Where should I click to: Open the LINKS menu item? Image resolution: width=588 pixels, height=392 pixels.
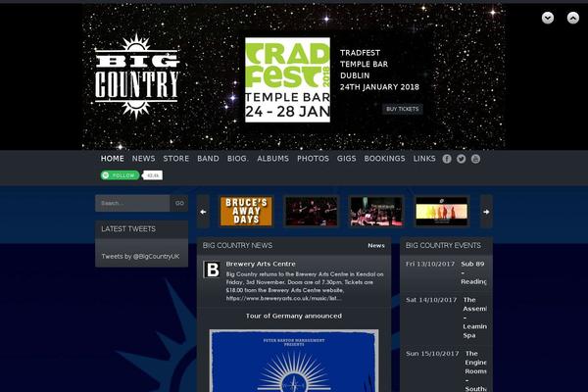tap(424, 159)
